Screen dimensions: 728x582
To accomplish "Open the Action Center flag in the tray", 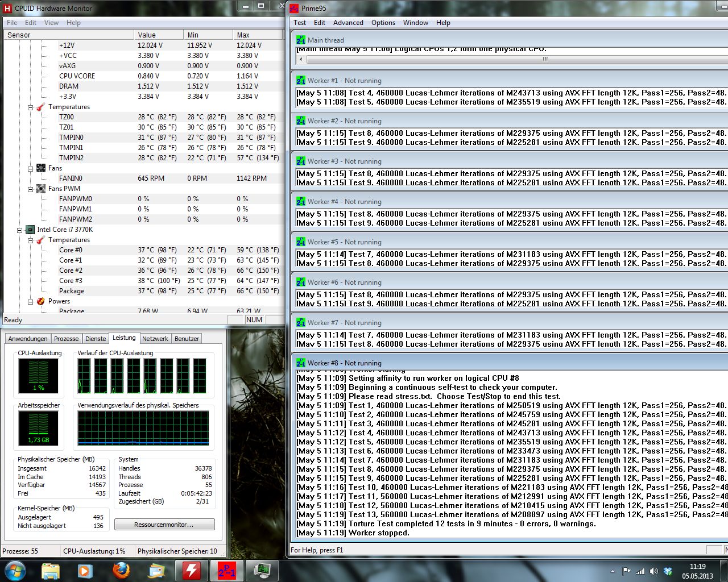I will tap(626, 571).
